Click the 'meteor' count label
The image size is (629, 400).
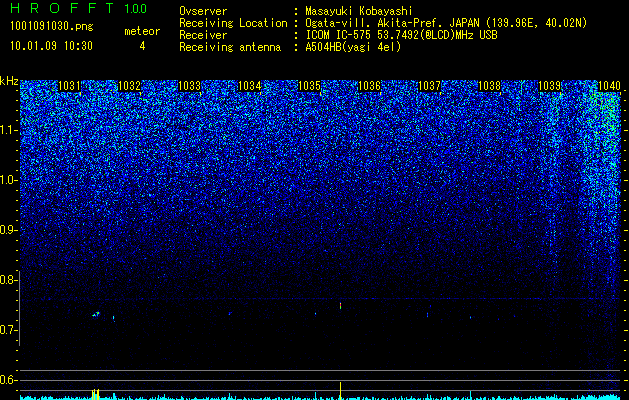pyautogui.click(x=142, y=31)
